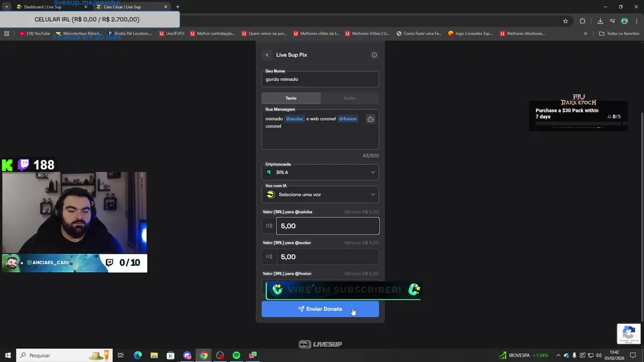Open Task View in the taskbar
The height and width of the screenshot is (362, 644).
click(x=121, y=355)
